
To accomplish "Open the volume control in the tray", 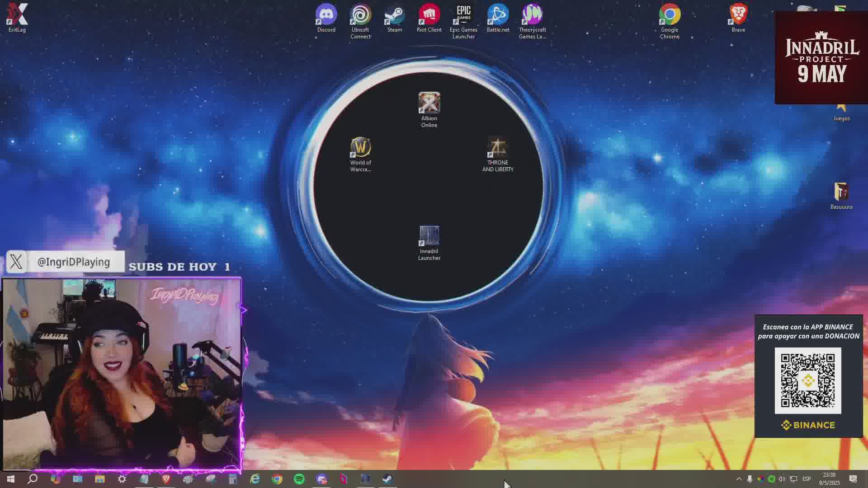I will point(782,479).
